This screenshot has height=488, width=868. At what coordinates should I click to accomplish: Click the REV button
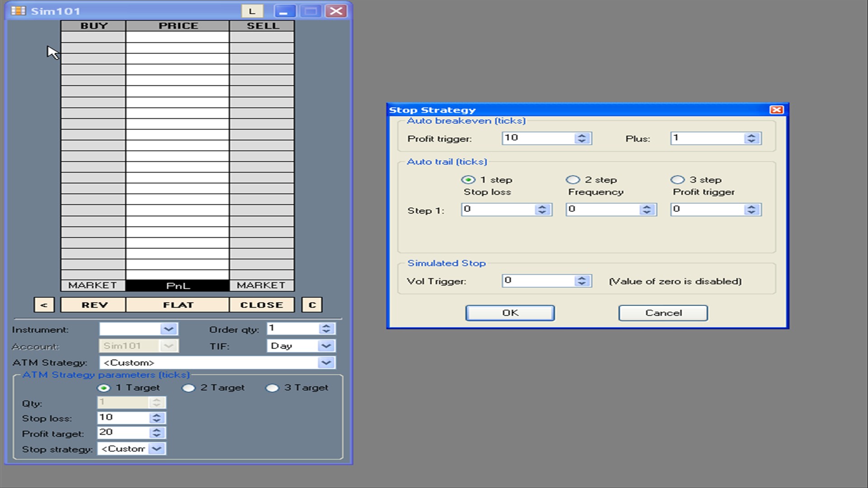[x=94, y=305]
